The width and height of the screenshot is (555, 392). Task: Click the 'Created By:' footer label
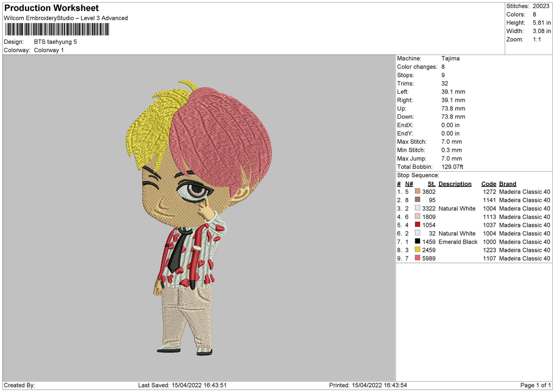(19, 385)
